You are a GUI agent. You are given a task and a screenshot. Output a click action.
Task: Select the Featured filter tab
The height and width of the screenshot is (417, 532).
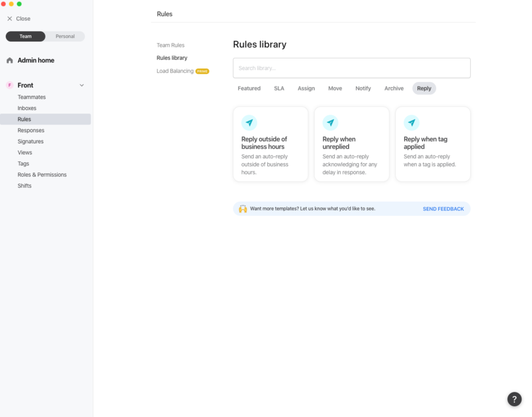(249, 88)
